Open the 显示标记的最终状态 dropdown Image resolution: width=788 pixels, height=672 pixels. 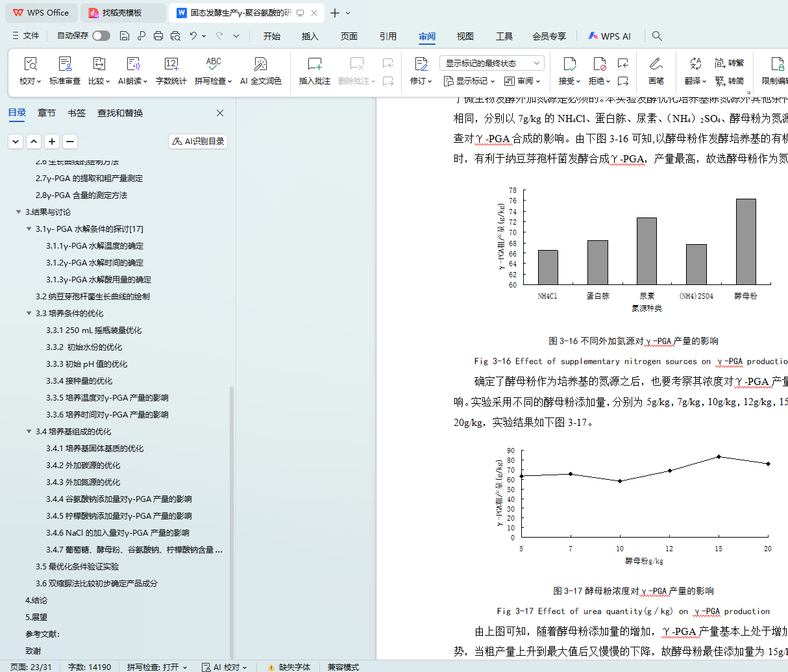(x=491, y=63)
